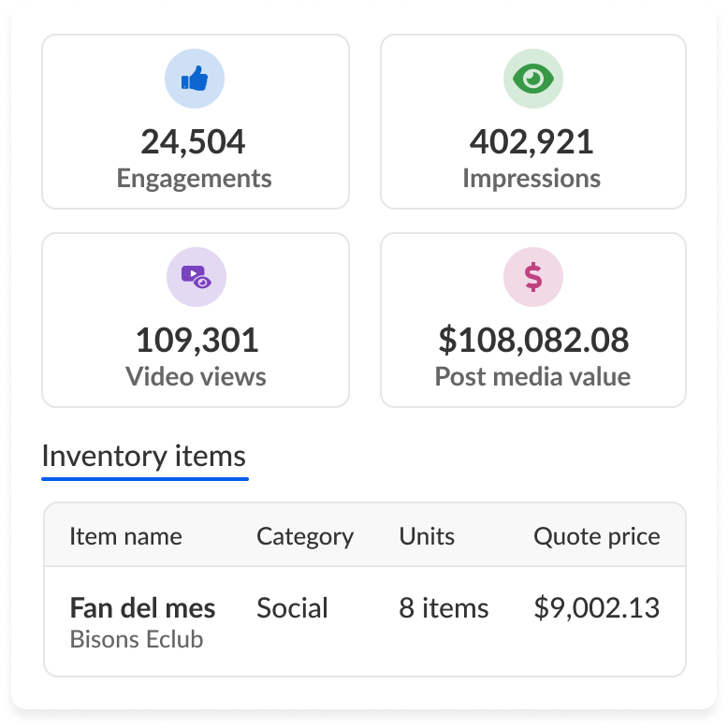
Task: Click the thumbs-up Engagements icon
Action: pyautogui.click(x=195, y=80)
